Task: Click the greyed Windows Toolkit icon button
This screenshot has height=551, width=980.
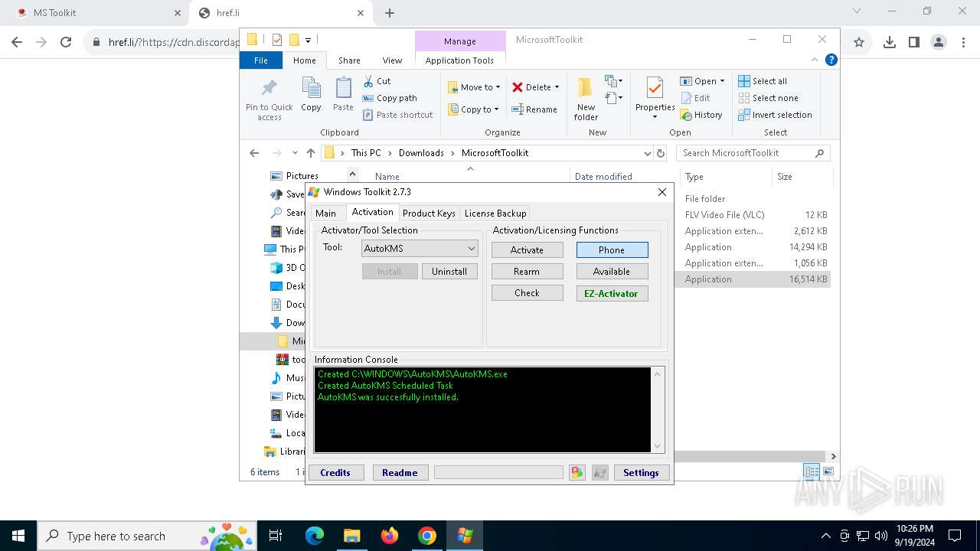Action: [600, 473]
